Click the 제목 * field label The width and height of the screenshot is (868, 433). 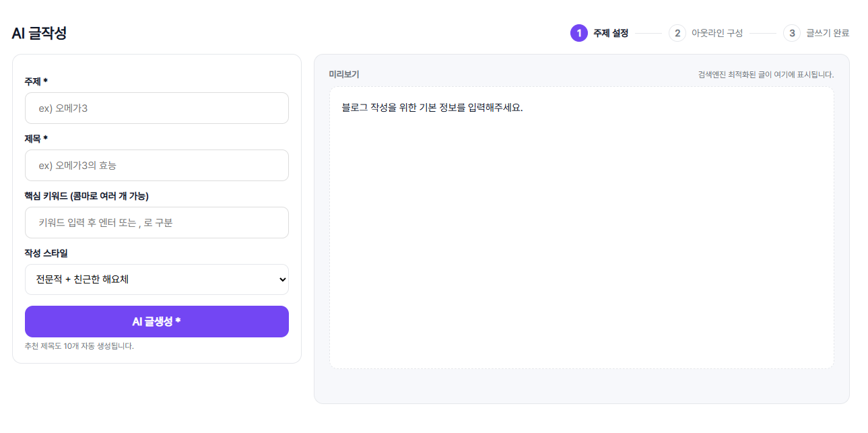[x=36, y=139]
